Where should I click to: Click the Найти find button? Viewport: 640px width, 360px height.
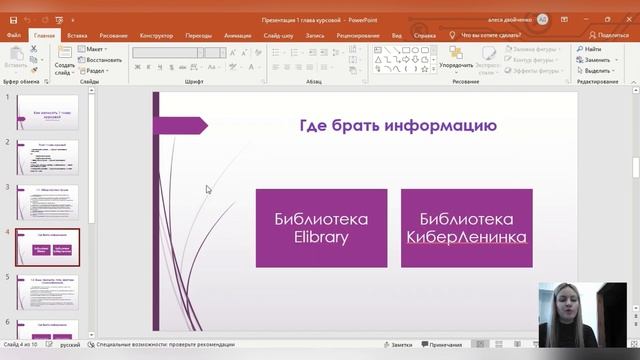click(x=589, y=49)
